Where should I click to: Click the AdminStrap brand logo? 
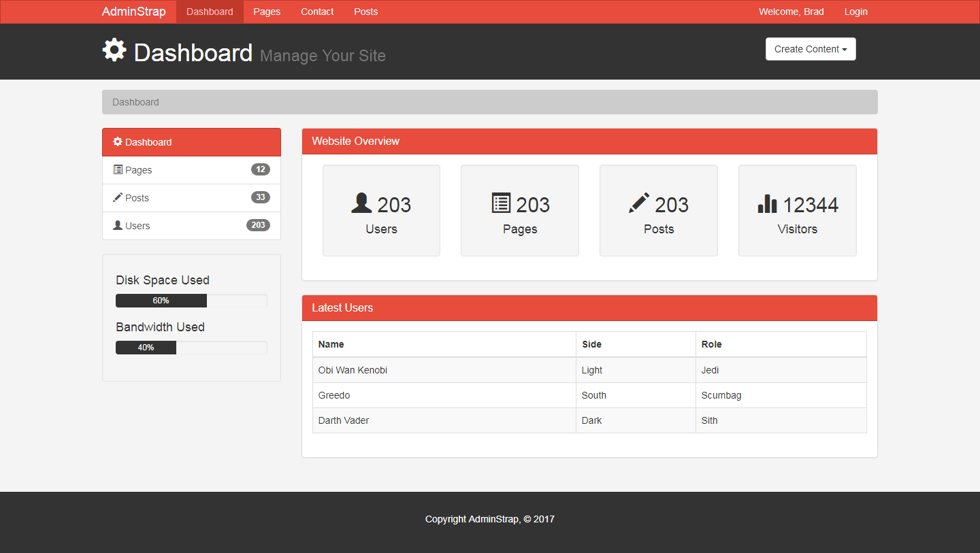click(x=133, y=12)
